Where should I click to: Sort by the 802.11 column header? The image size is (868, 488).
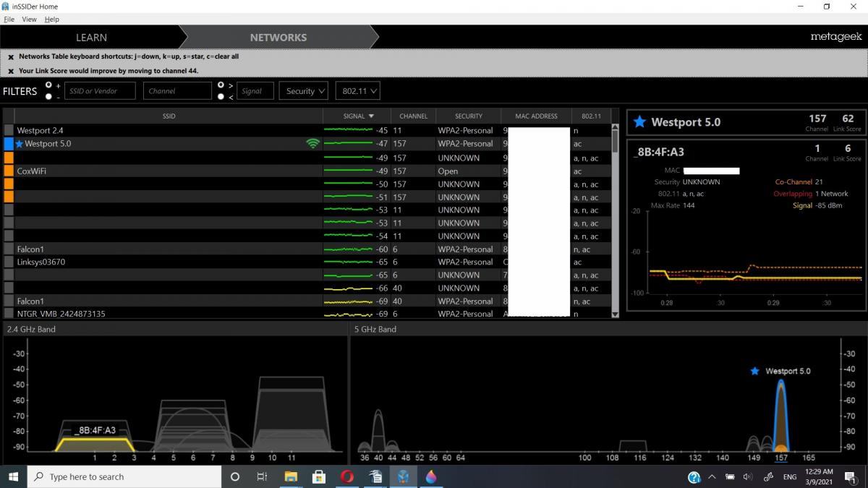591,116
